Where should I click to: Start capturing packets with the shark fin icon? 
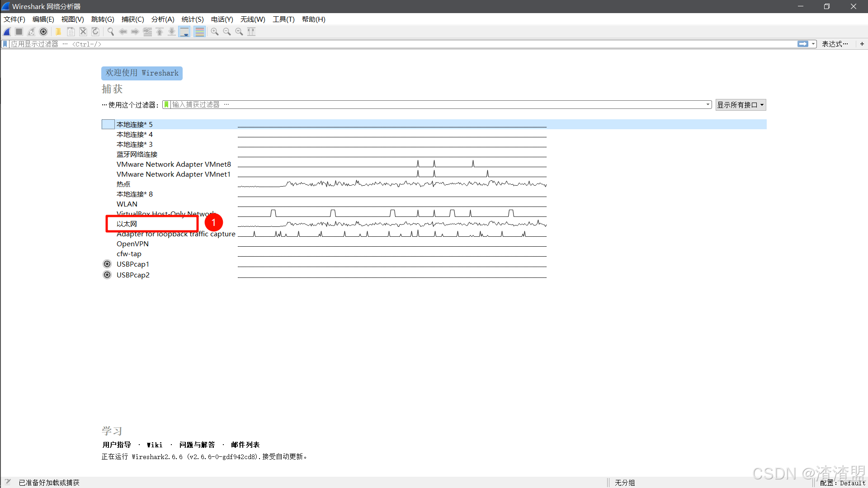[7, 32]
